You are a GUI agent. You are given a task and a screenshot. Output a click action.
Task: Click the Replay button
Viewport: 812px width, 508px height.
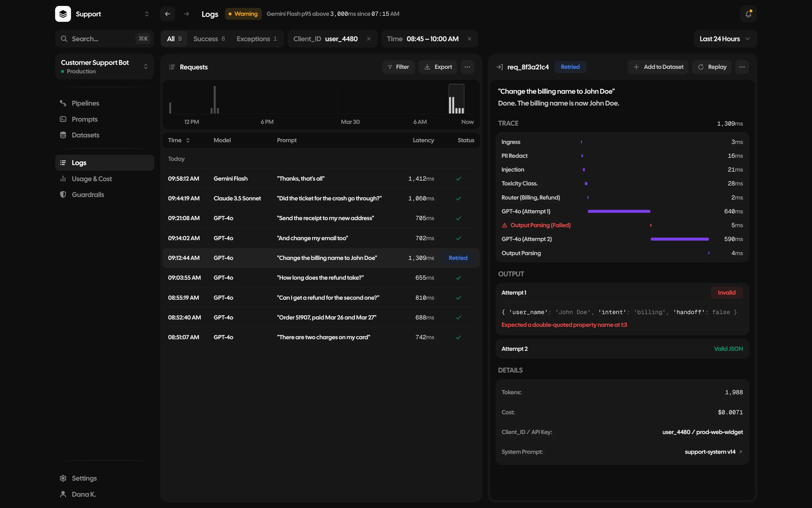pos(712,67)
